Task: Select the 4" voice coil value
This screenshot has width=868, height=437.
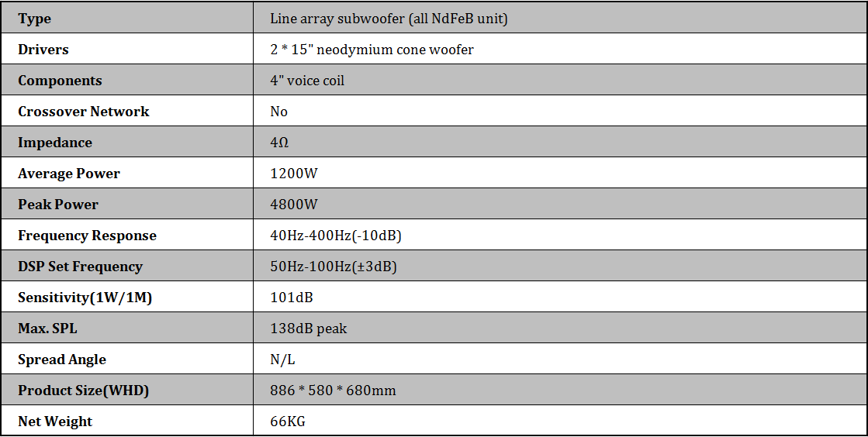Action: tap(307, 81)
